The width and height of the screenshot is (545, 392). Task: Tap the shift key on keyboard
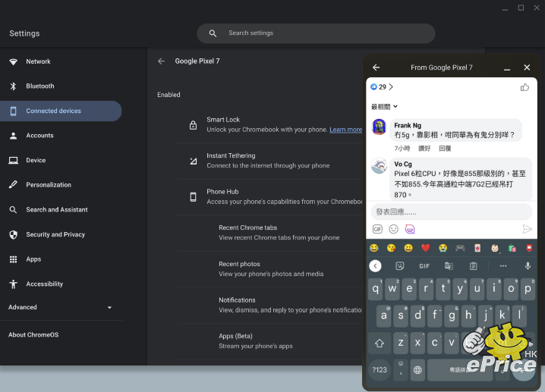380,343
